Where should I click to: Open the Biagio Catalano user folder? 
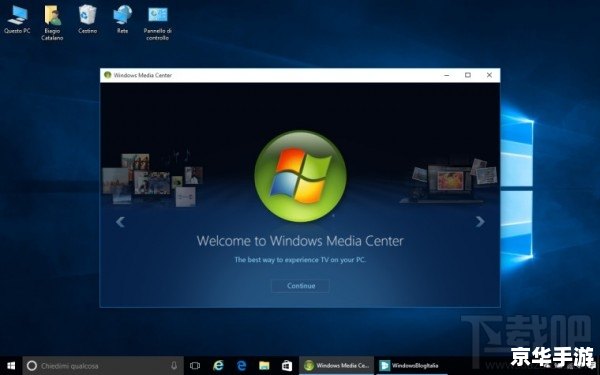[52, 22]
